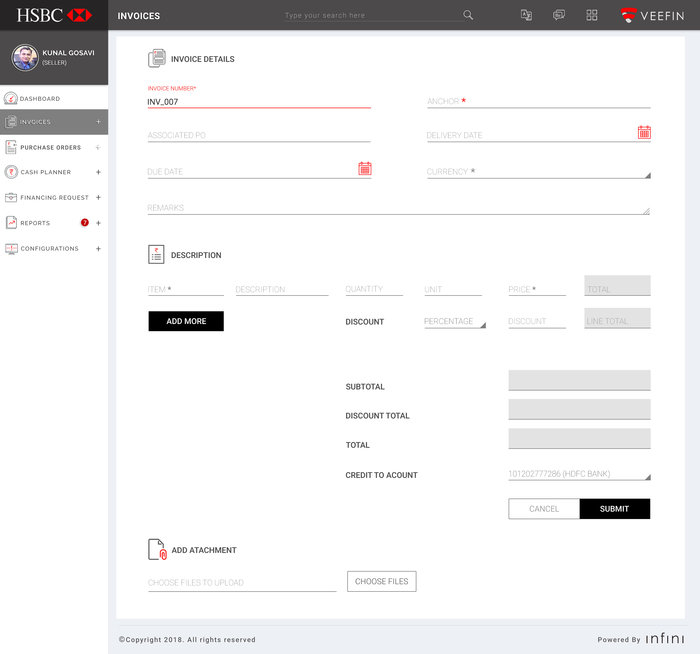Click the Remarks text area
This screenshot has width=700, height=654.
coord(399,208)
